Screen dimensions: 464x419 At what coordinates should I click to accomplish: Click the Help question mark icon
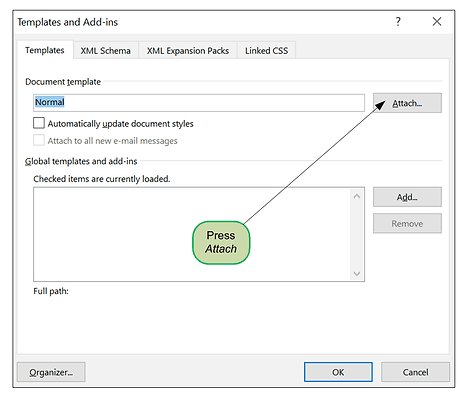click(398, 22)
